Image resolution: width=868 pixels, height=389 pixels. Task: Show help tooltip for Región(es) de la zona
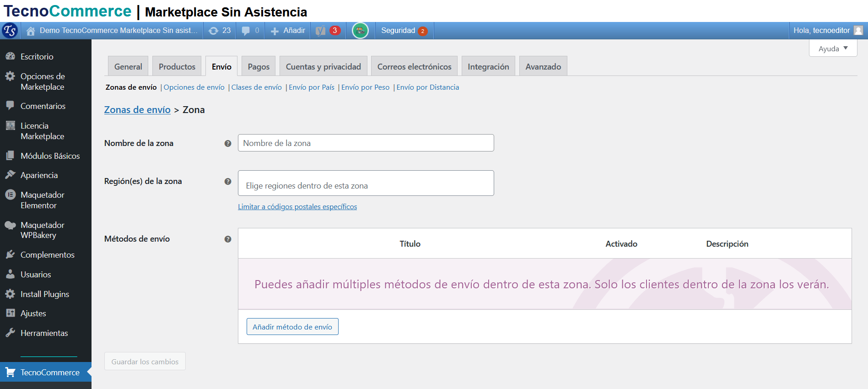(228, 181)
